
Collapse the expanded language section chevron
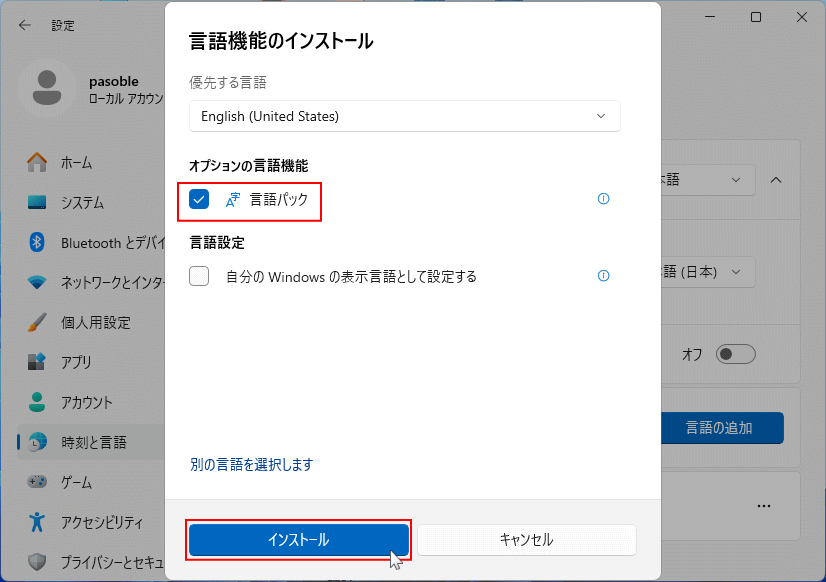[776, 180]
